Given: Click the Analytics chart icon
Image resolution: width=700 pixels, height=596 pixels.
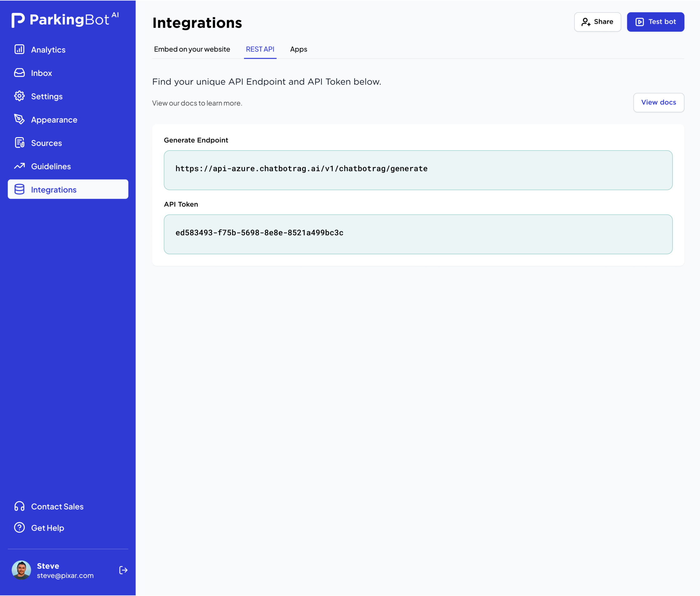Looking at the screenshot, I should click(19, 49).
